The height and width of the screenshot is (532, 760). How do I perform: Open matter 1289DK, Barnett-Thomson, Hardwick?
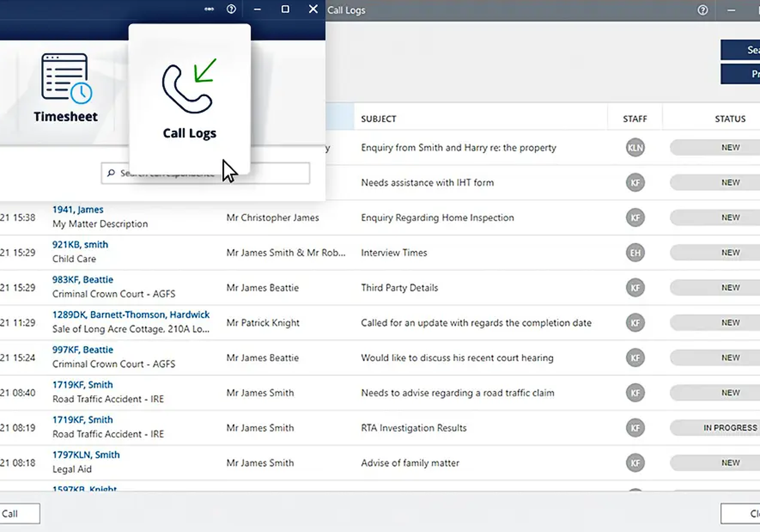pyautogui.click(x=131, y=315)
